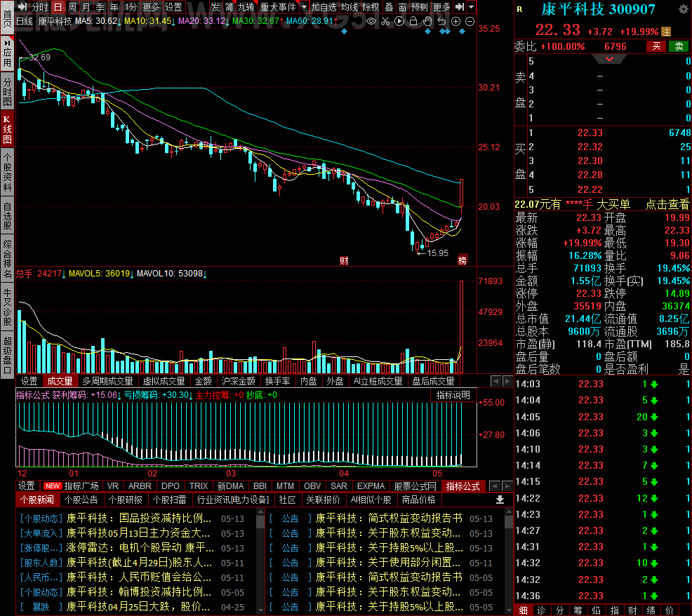This screenshot has height=616, width=692.
Task: Show previous volume indicator tabs with the left arrow
Action: coord(495,381)
